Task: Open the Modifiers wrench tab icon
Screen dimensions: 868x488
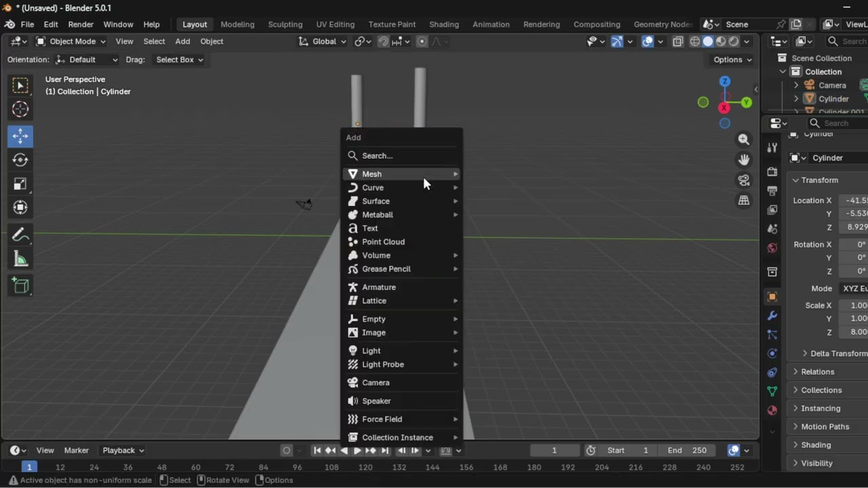Action: (772, 316)
